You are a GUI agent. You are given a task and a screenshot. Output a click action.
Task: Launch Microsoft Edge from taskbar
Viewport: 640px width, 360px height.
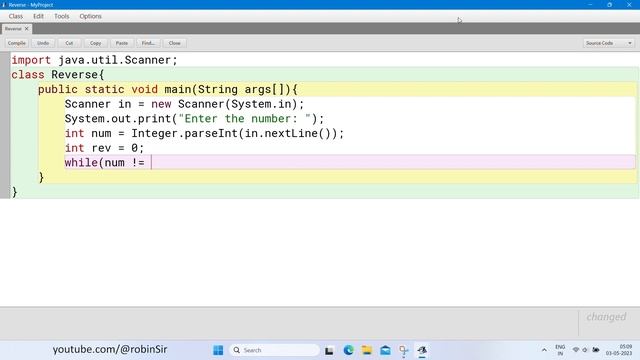348,350
